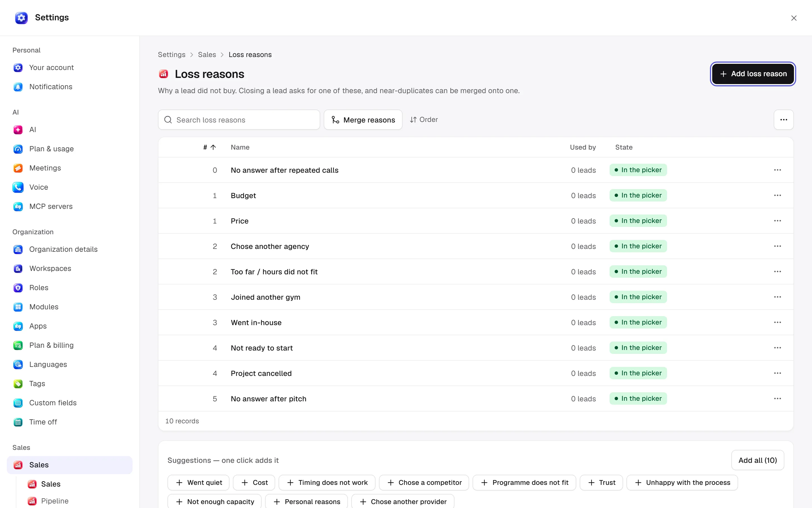Viewport: 812px width, 508px height.
Task: Open the Meetings icon in sidebar
Action: [18, 168]
